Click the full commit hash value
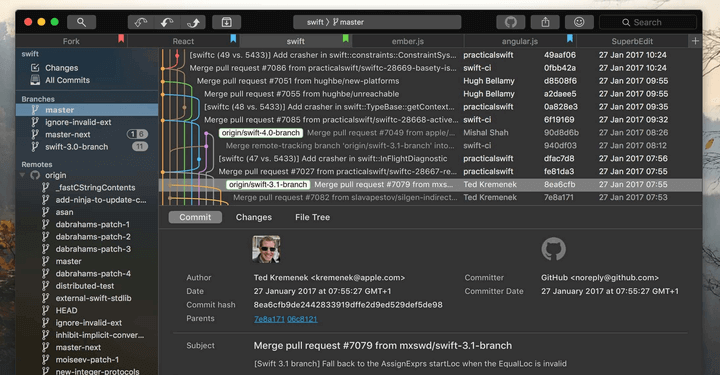The image size is (720, 375). (x=348, y=305)
